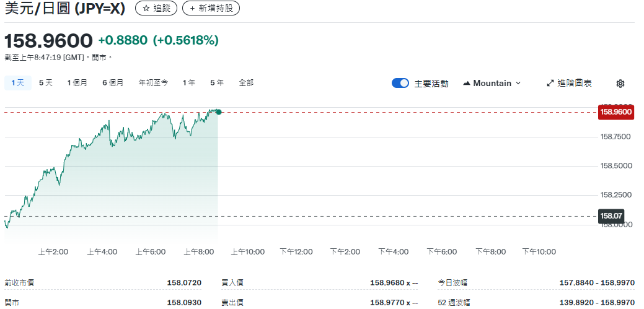Click the green end-point dot on chart line
The image size is (644, 309).
[218, 112]
